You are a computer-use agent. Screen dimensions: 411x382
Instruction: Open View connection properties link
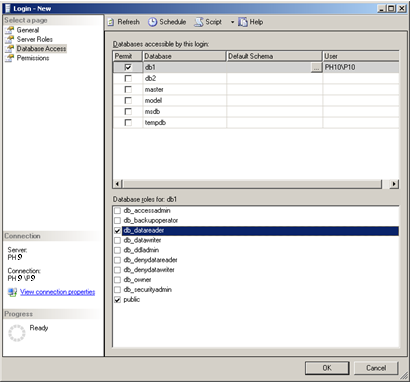[57, 292]
